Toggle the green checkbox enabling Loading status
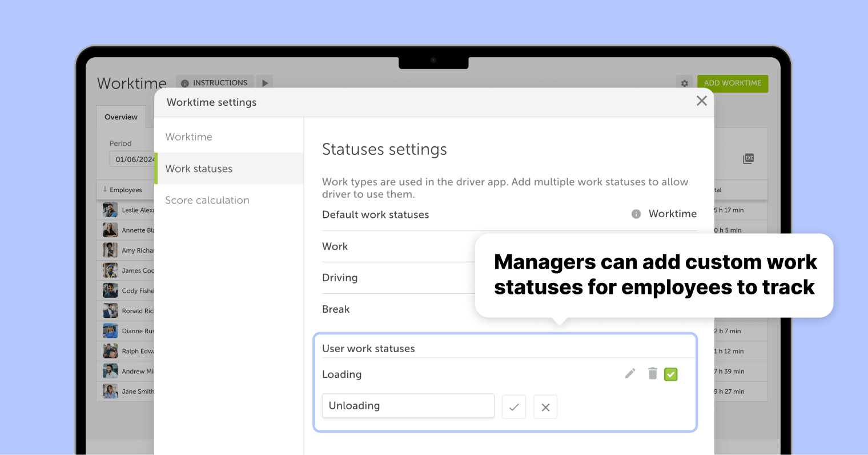Viewport: 868px width, 455px height. [670, 374]
